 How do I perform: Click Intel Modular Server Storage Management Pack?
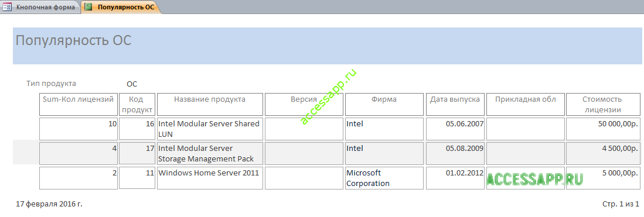click(x=210, y=153)
